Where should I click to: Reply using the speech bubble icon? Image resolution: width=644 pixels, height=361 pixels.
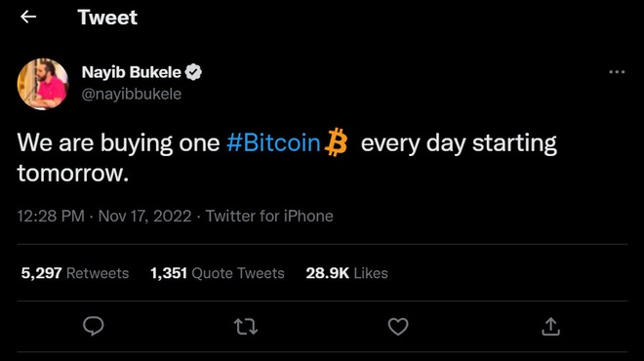pyautogui.click(x=94, y=327)
